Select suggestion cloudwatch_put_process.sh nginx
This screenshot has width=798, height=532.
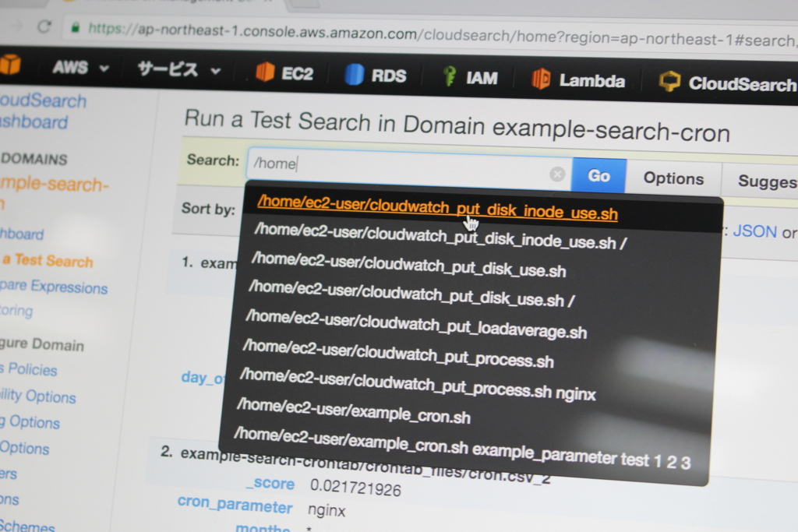pyautogui.click(x=418, y=384)
